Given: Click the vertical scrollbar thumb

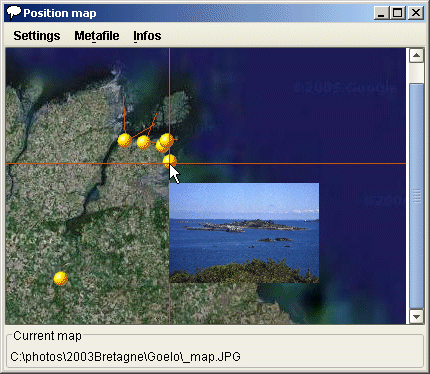Looking at the screenshot, I should click(x=416, y=196).
